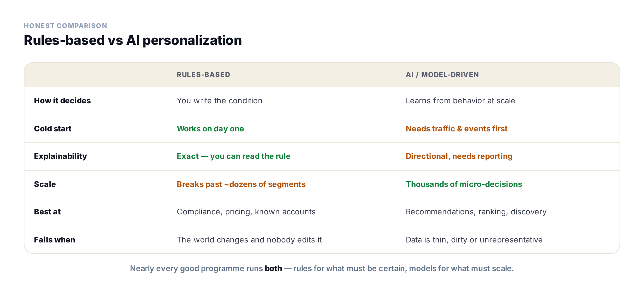644x295 pixels.
Task: Click 'Recommendations, ranking, discovery' cell
Action: 476,212
